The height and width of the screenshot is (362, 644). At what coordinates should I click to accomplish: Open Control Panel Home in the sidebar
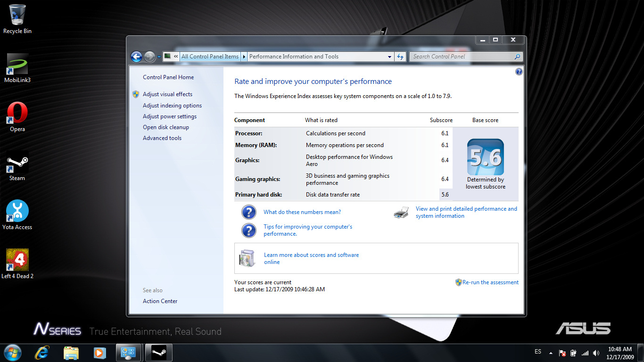(168, 77)
